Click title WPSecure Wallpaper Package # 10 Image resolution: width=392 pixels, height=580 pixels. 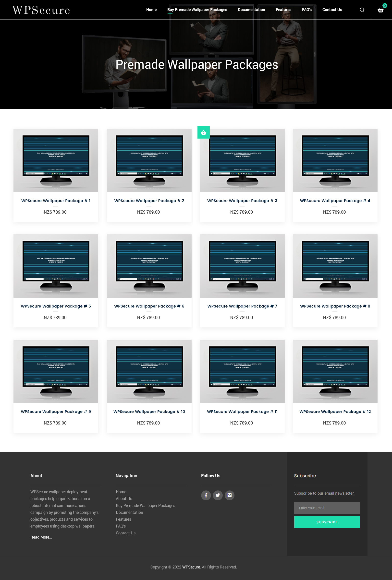click(x=149, y=412)
